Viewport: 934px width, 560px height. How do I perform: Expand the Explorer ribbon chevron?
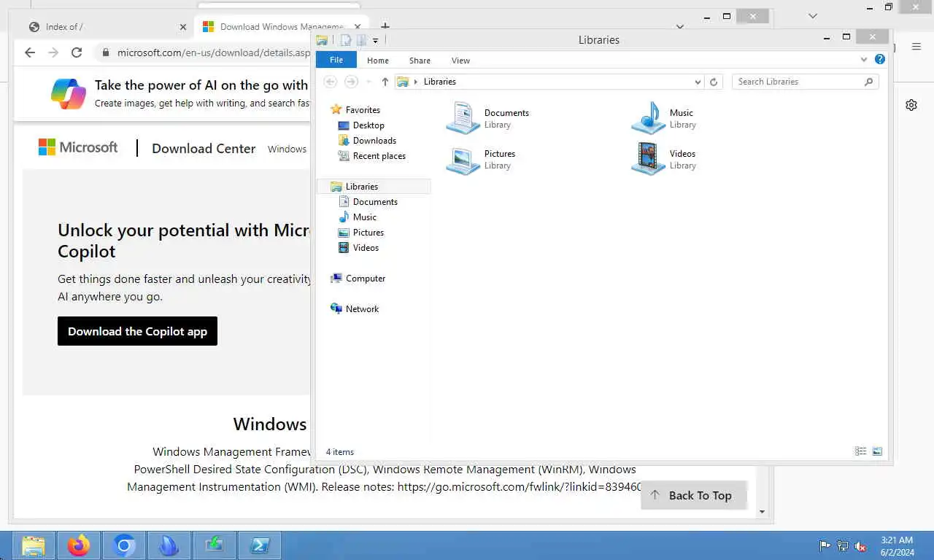(x=864, y=60)
